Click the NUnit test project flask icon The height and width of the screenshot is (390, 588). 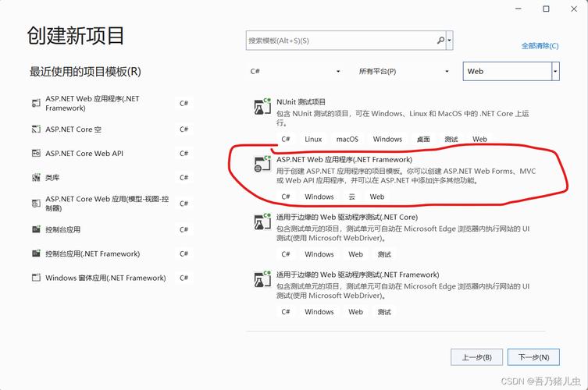262,106
